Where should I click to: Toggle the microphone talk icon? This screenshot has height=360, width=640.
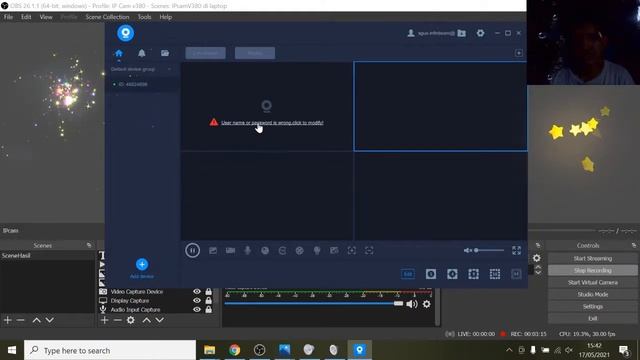[247, 250]
